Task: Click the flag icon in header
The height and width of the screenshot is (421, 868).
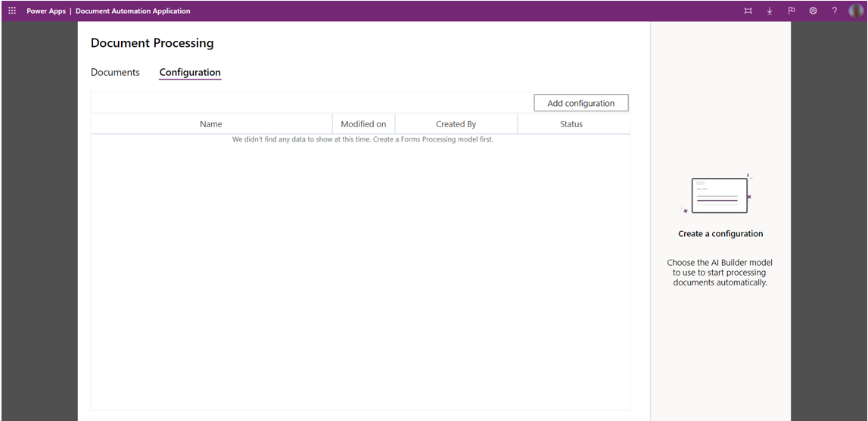Action: point(791,11)
